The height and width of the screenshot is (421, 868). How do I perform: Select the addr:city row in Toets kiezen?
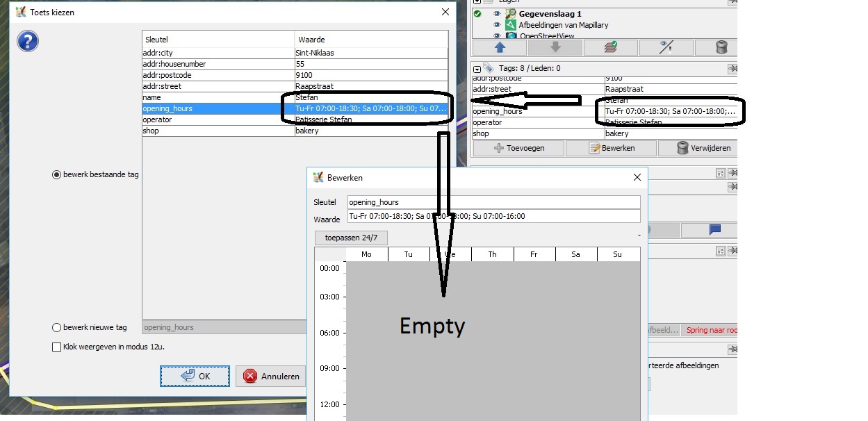click(x=295, y=53)
